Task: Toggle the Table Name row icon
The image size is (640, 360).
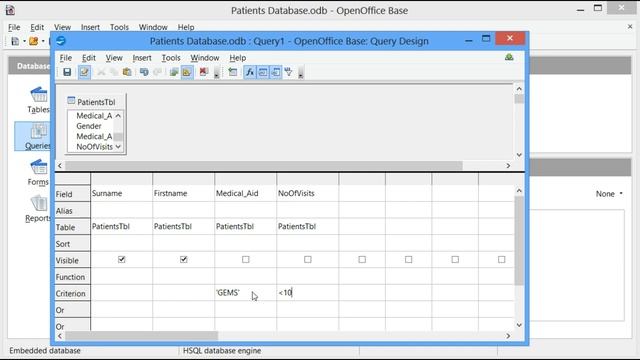Action: [x=263, y=72]
